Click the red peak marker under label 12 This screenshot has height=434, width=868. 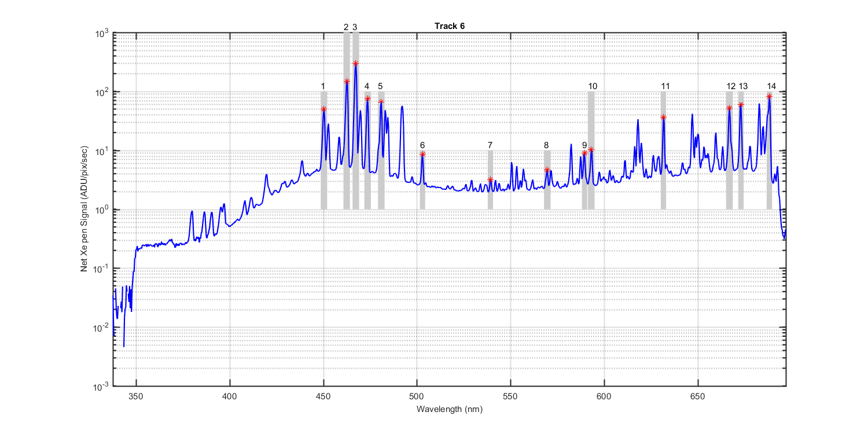pos(729,108)
